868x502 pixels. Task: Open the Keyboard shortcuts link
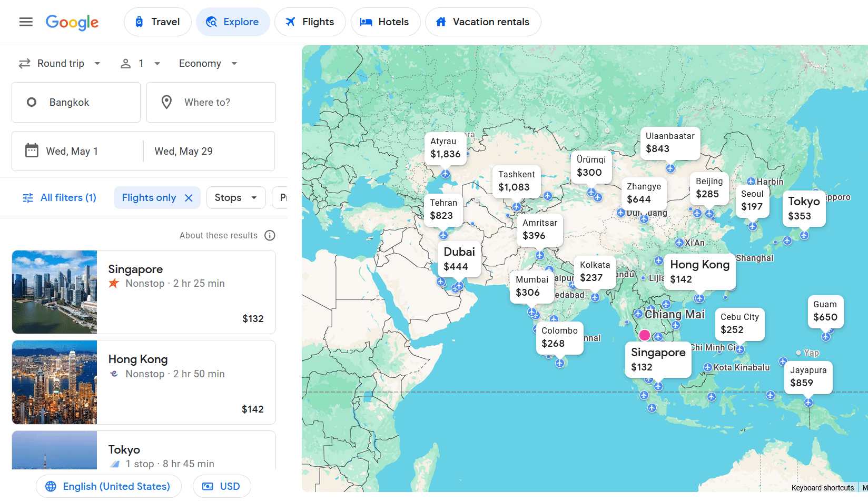(x=822, y=488)
